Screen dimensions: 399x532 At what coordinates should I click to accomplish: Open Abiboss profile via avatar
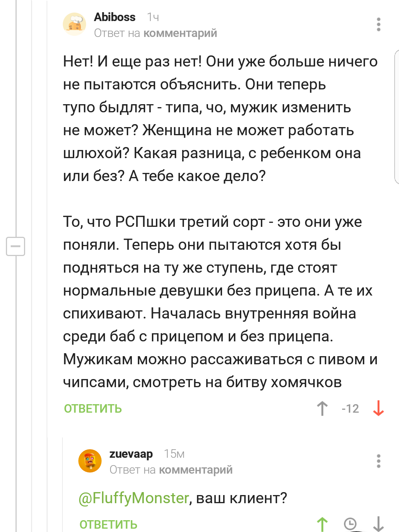pyautogui.click(x=75, y=24)
